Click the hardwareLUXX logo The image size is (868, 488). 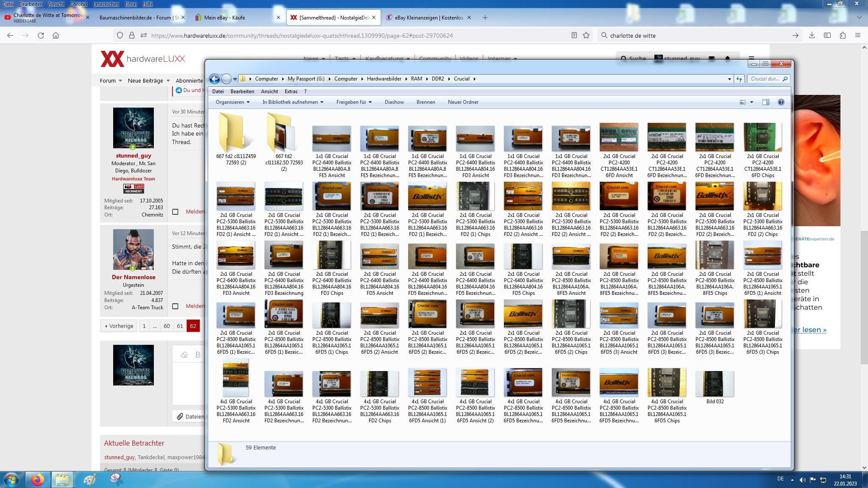[x=143, y=59]
